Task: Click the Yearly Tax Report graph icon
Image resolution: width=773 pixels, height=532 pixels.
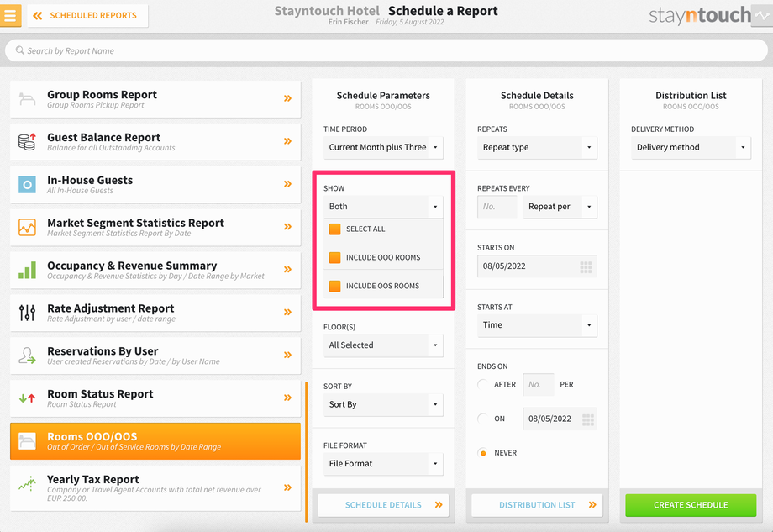Action: (x=27, y=484)
